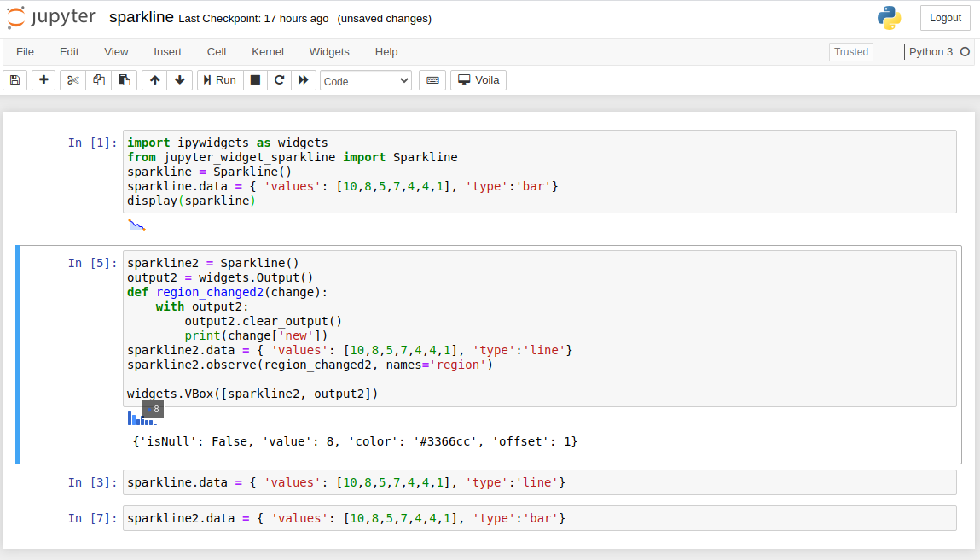Click the widgets.VBox([sparkline2, output2]) line
The image size is (980, 560).
pos(252,394)
